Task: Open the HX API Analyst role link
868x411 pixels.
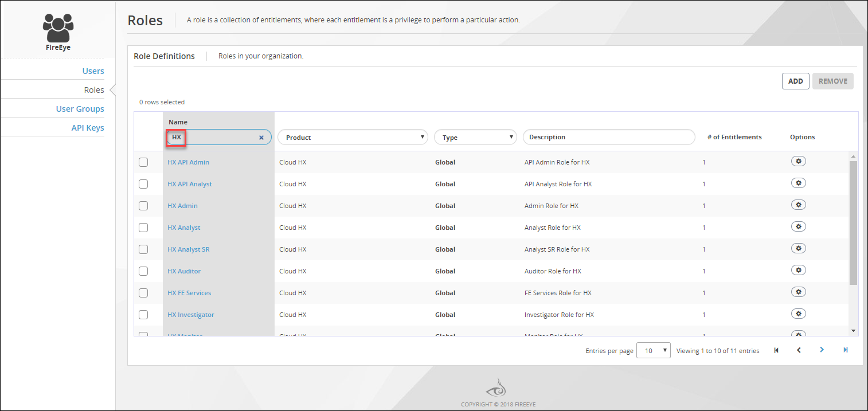Action: click(190, 184)
